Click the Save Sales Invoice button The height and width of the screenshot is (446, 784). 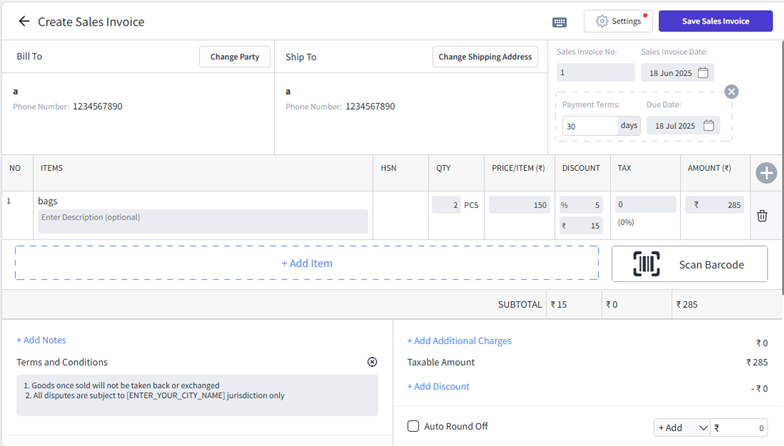(x=715, y=21)
